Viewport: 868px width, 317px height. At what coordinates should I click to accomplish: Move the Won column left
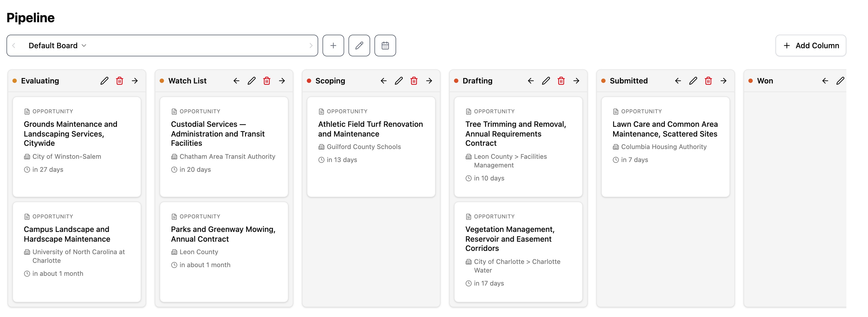coord(825,81)
